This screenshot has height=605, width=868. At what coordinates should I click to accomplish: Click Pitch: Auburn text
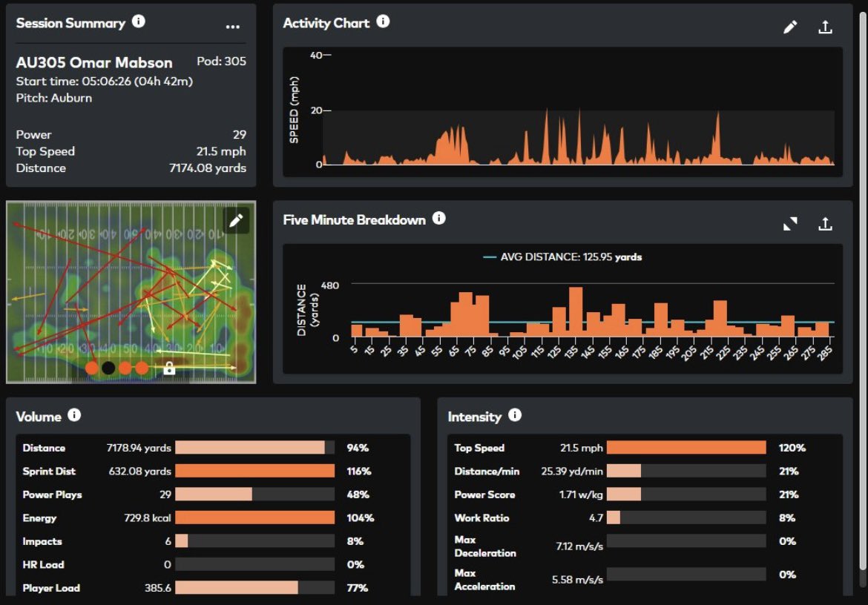click(53, 98)
